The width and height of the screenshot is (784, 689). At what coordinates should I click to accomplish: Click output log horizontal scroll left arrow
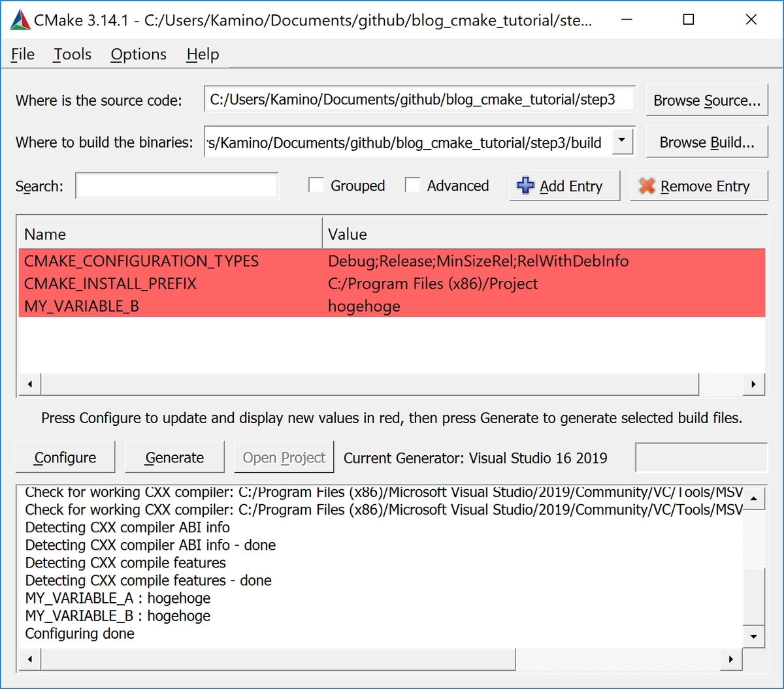(x=29, y=660)
